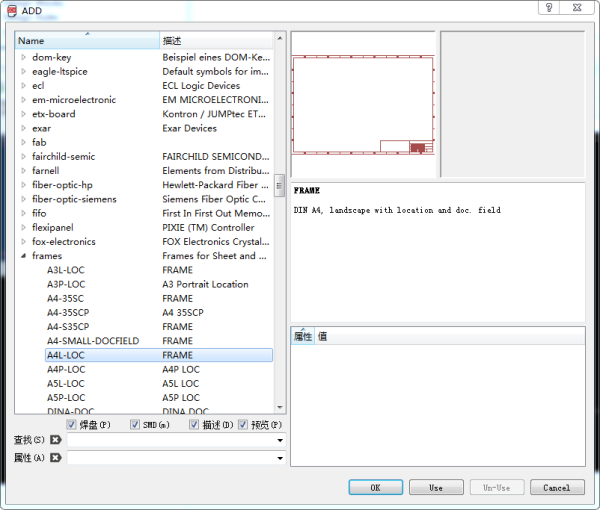Click the 'ECL Logic Devices' description
Image resolution: width=600 pixels, height=510 pixels.
point(201,85)
